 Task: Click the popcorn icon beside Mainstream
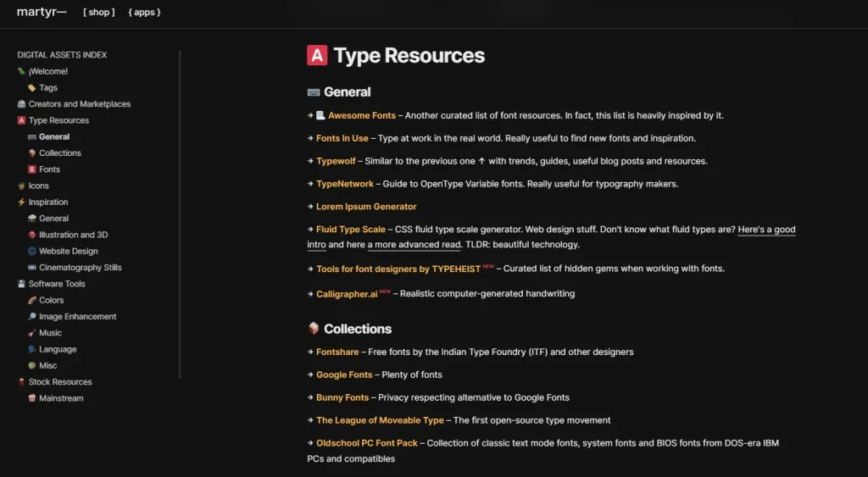pos(32,398)
